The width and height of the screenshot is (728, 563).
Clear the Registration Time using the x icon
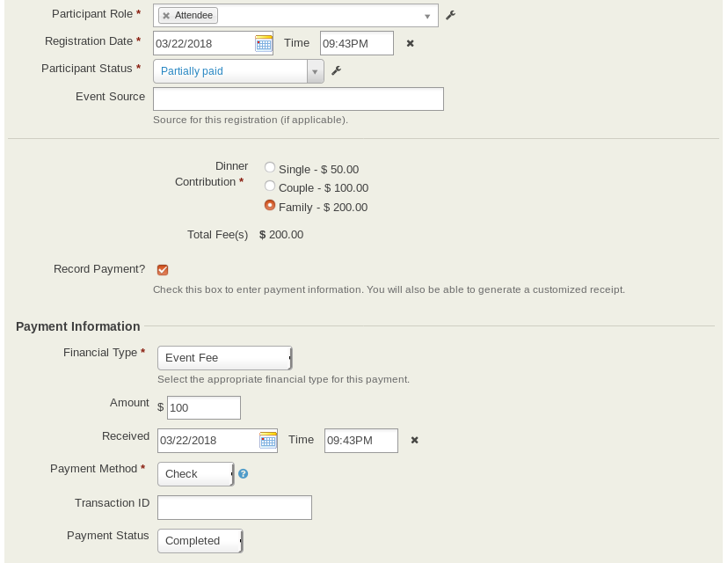(x=410, y=43)
